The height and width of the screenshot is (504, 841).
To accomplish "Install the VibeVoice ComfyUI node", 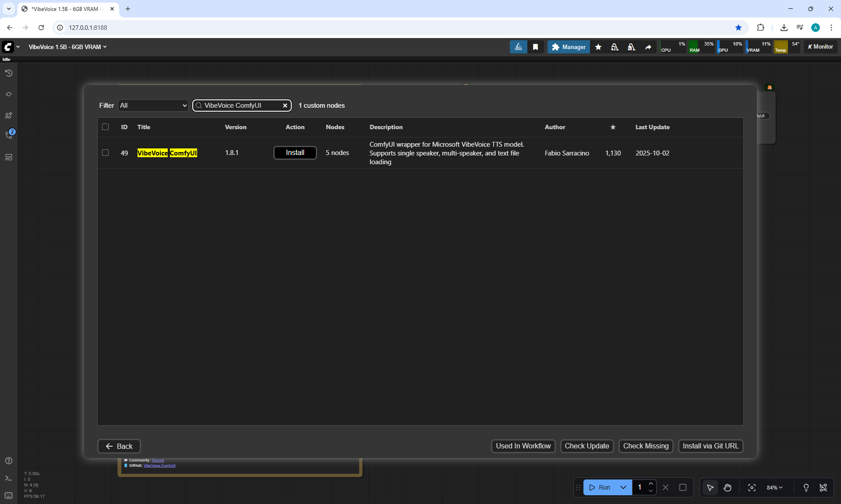I will pos(295,153).
